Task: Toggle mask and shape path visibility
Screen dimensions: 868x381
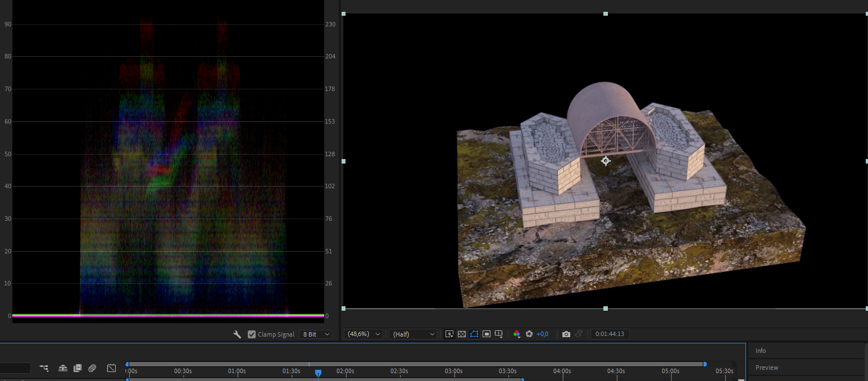Action: (474, 334)
